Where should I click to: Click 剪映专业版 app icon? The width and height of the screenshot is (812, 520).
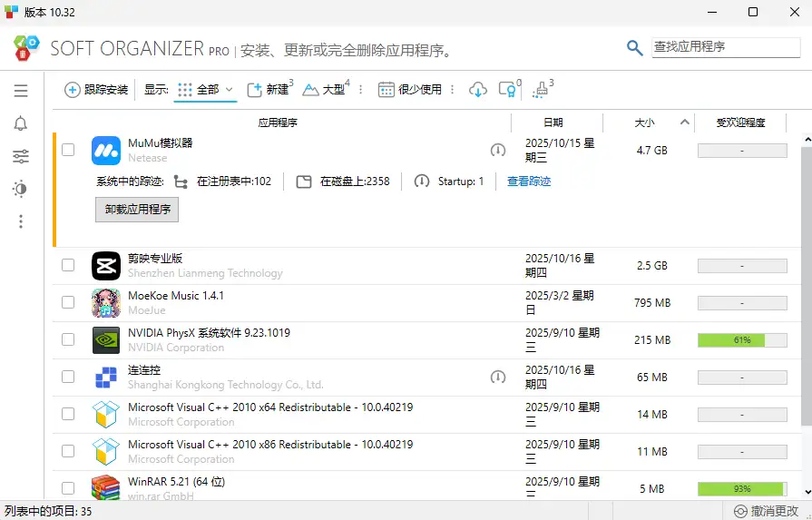coord(106,266)
